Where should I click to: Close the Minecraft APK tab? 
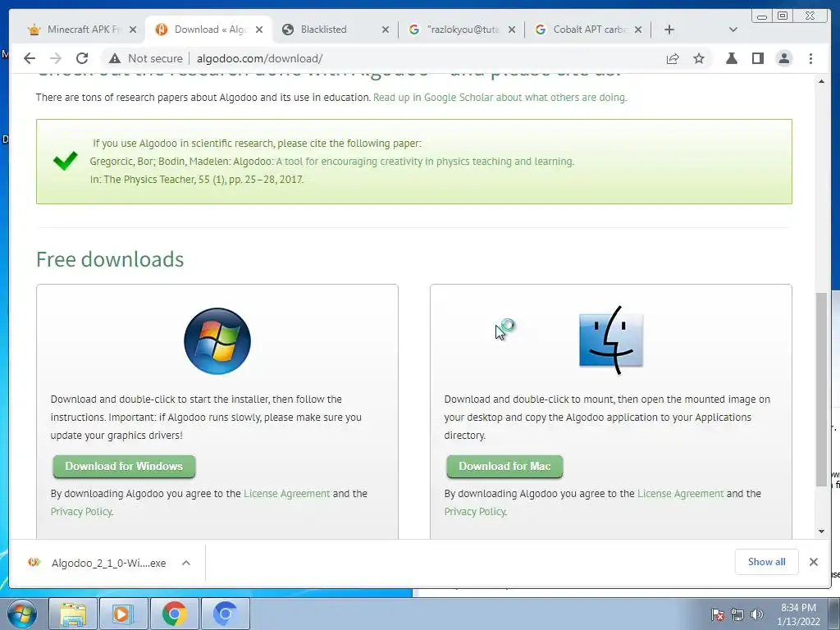click(x=133, y=30)
